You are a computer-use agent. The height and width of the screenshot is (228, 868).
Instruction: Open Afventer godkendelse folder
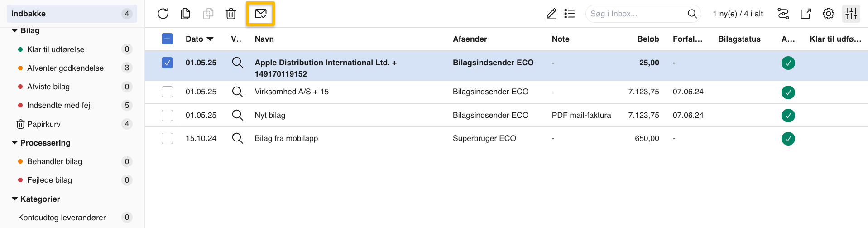click(65, 68)
